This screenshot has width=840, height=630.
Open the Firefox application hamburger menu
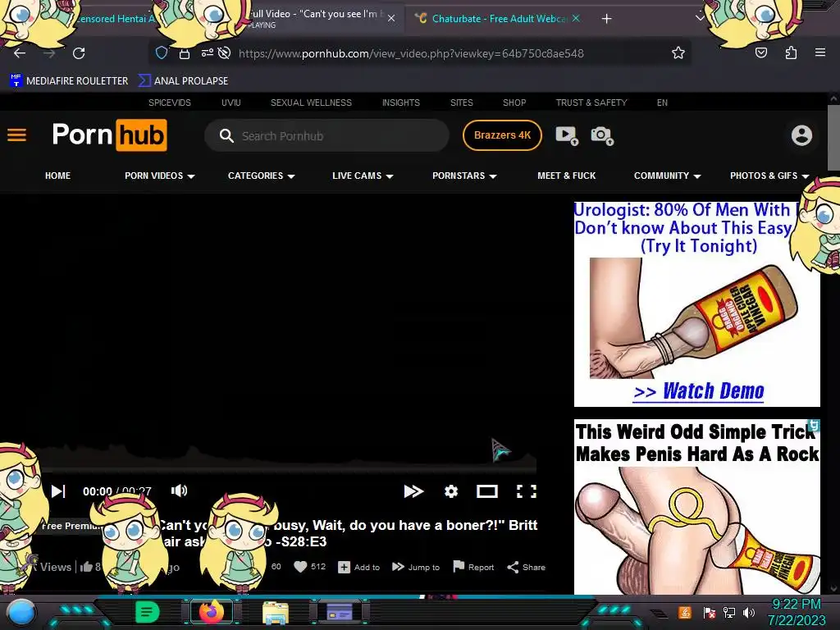click(819, 52)
